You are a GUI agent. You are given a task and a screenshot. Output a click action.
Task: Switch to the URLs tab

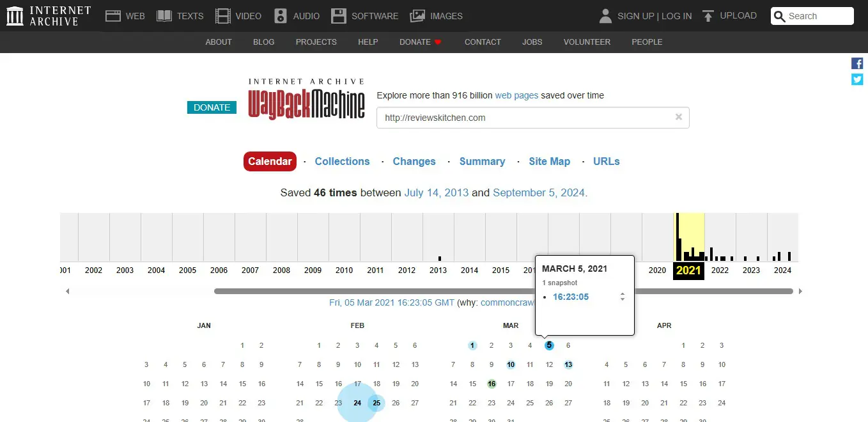pos(607,162)
